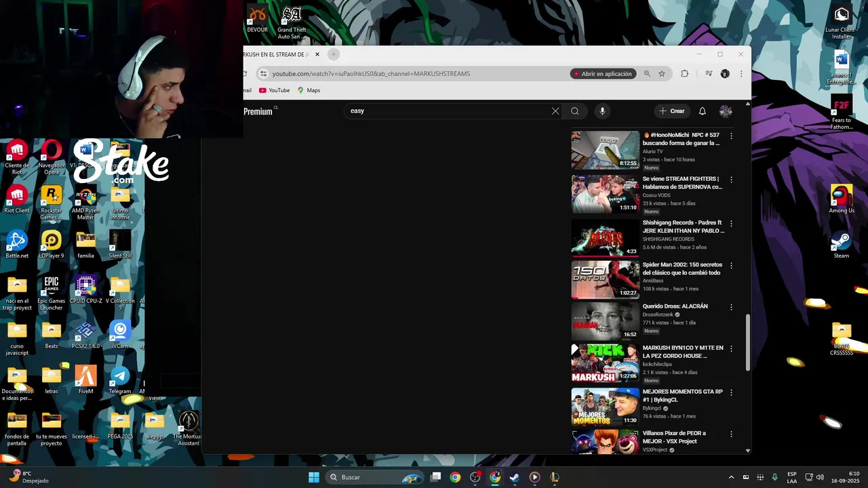
Task: Bookmark page with the star icon
Action: (x=662, y=74)
